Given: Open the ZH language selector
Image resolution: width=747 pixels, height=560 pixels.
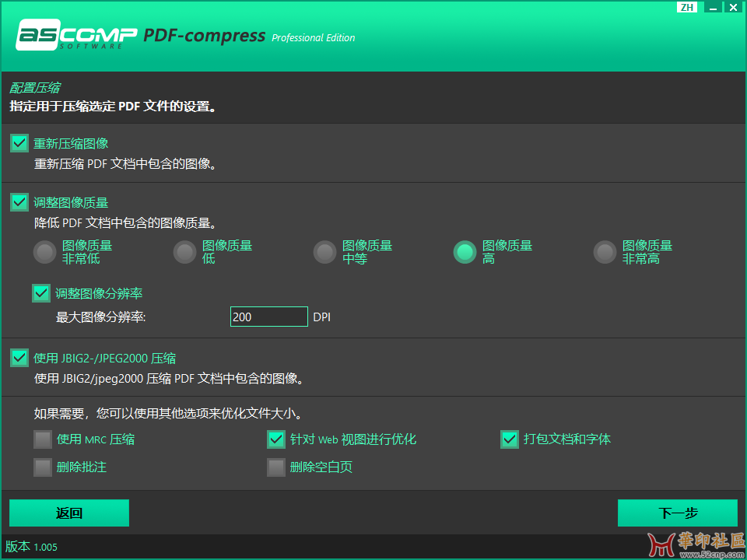Looking at the screenshot, I should point(687,7).
